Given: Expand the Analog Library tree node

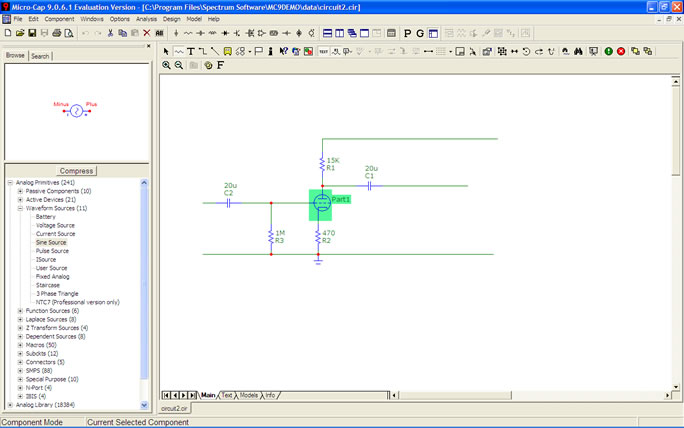Looking at the screenshot, I should 10,405.
